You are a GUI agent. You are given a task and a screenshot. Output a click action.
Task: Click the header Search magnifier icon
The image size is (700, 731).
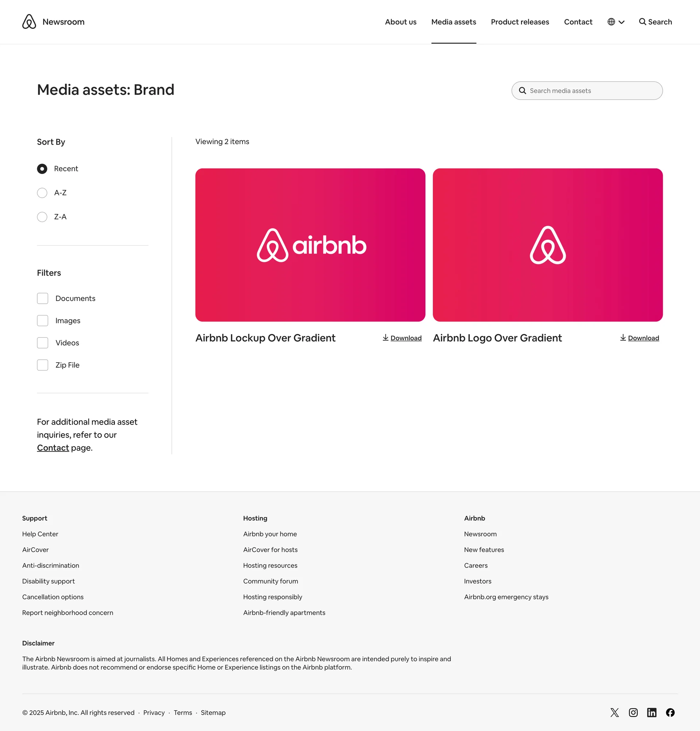click(642, 21)
